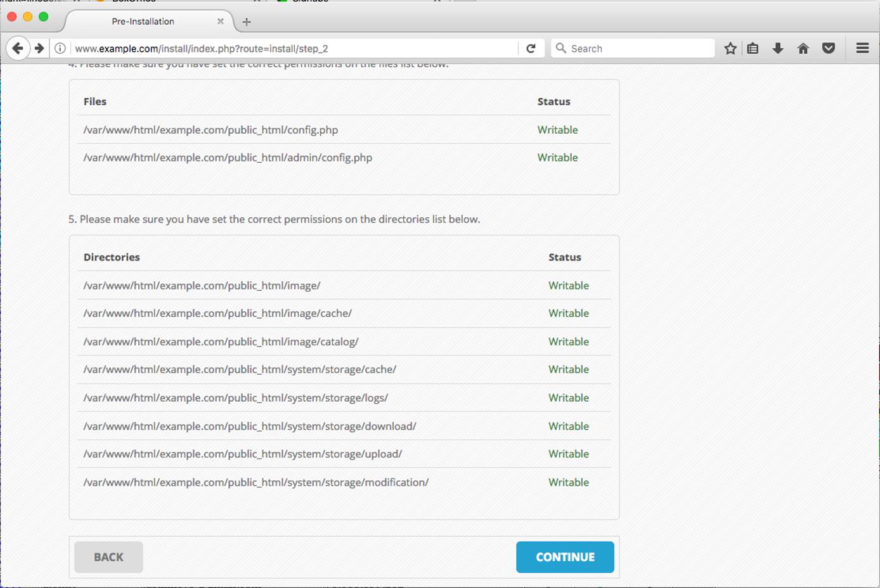880x588 pixels.
Task: Bookmark this page with the star icon
Action: (730, 48)
